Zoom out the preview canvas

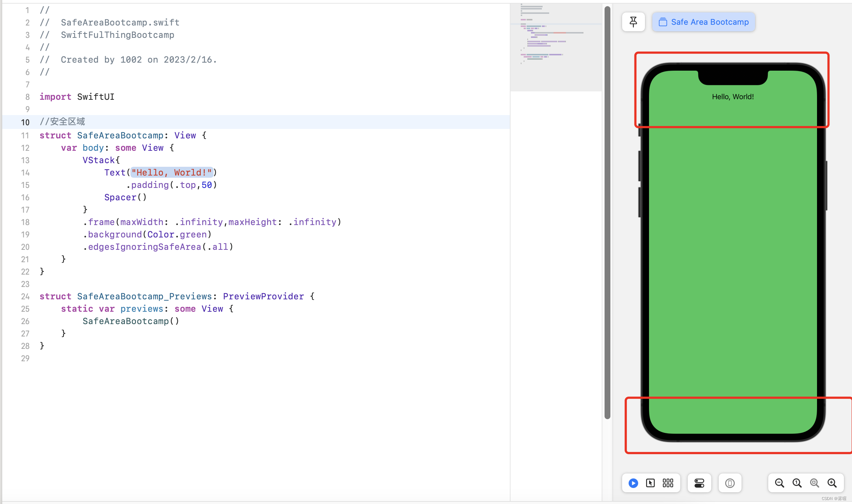(779, 483)
